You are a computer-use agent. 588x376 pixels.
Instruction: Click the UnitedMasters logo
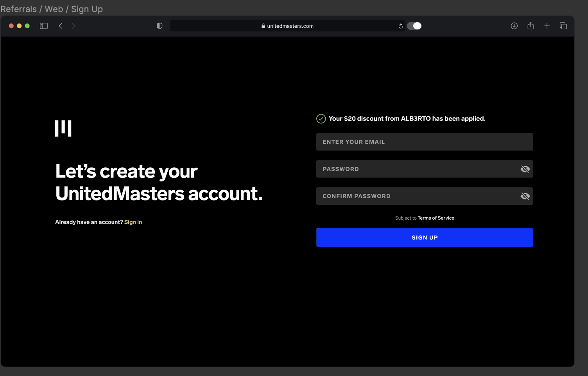(63, 129)
